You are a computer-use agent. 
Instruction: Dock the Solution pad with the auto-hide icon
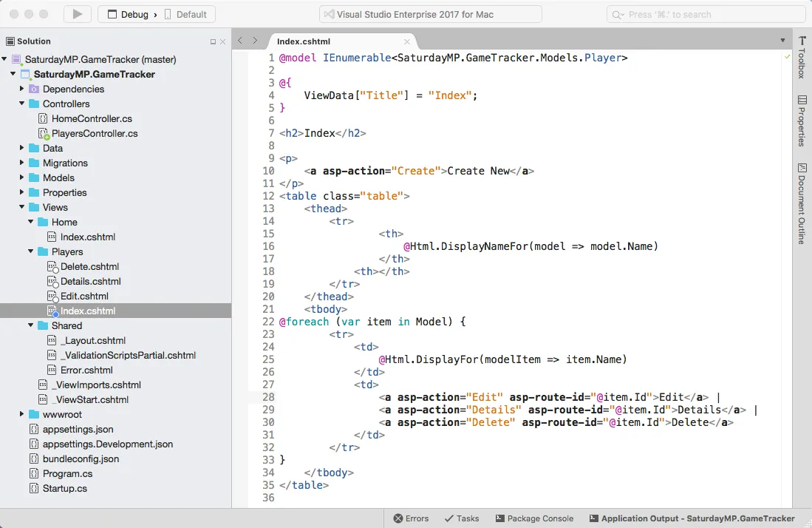click(x=213, y=41)
